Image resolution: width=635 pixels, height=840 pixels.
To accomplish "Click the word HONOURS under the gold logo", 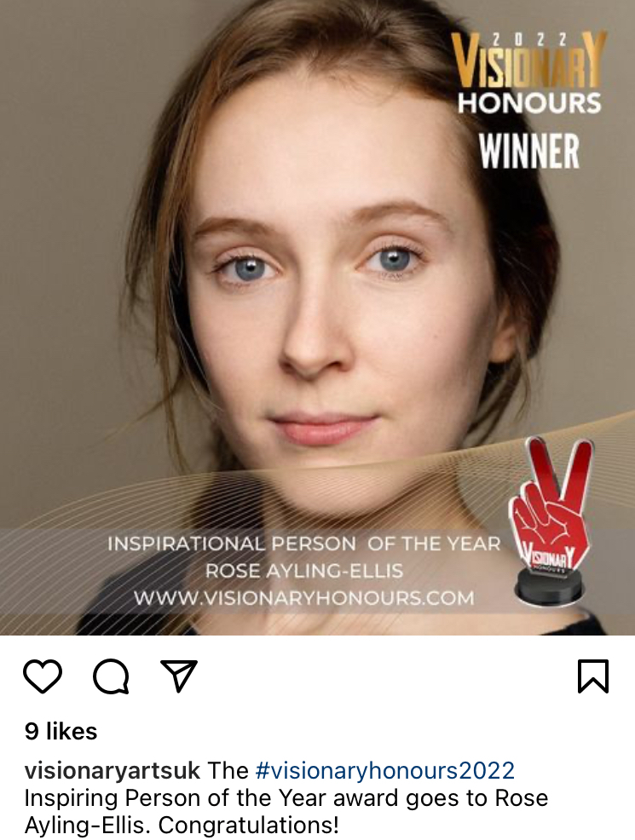I will click(x=529, y=102).
